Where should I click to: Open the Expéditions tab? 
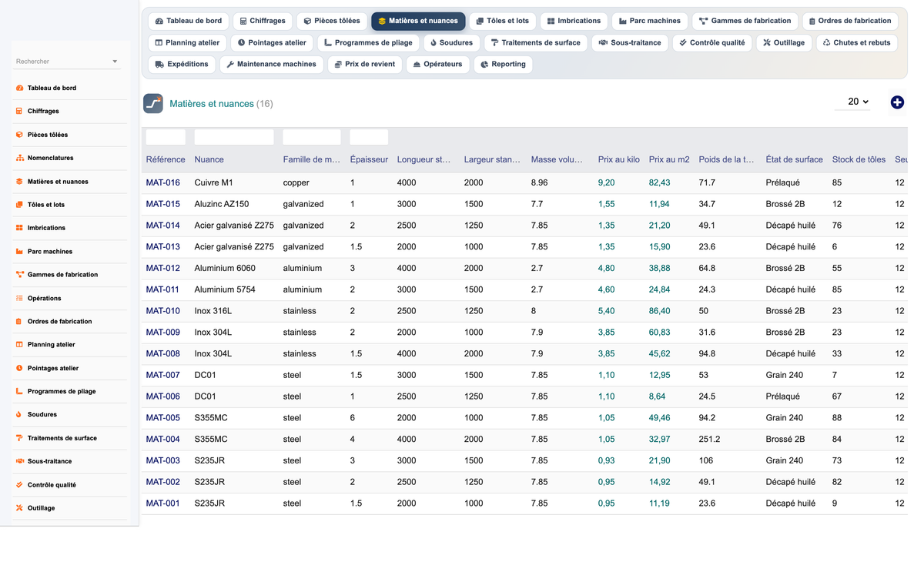[x=182, y=65]
